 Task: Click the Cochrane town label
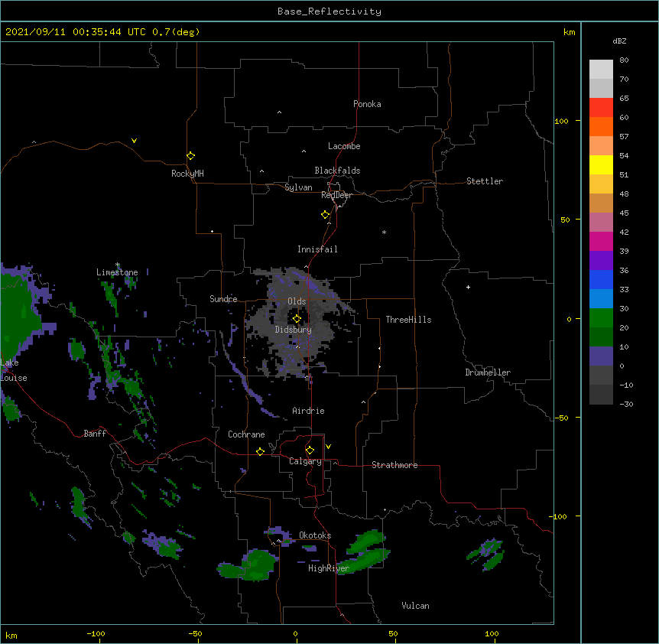tap(246, 434)
